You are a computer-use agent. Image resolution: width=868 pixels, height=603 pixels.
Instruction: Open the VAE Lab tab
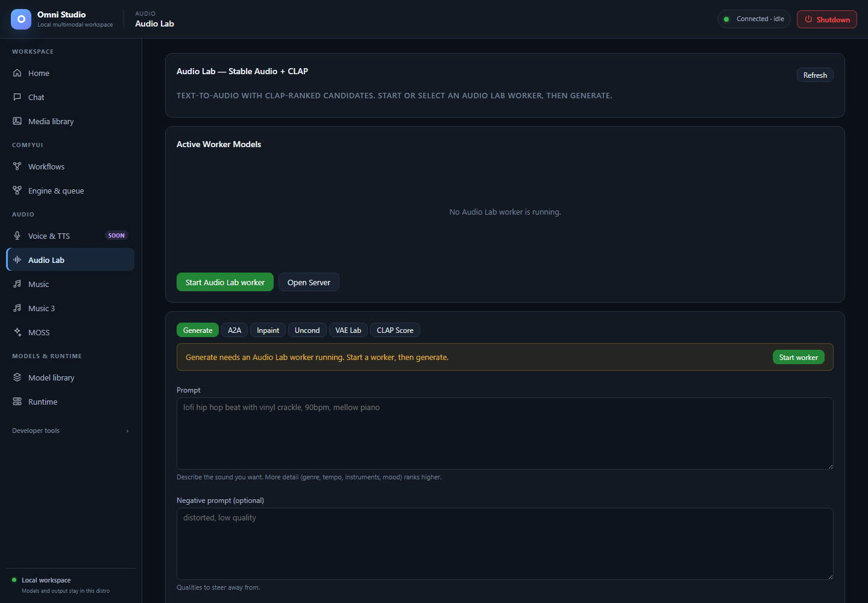click(348, 330)
